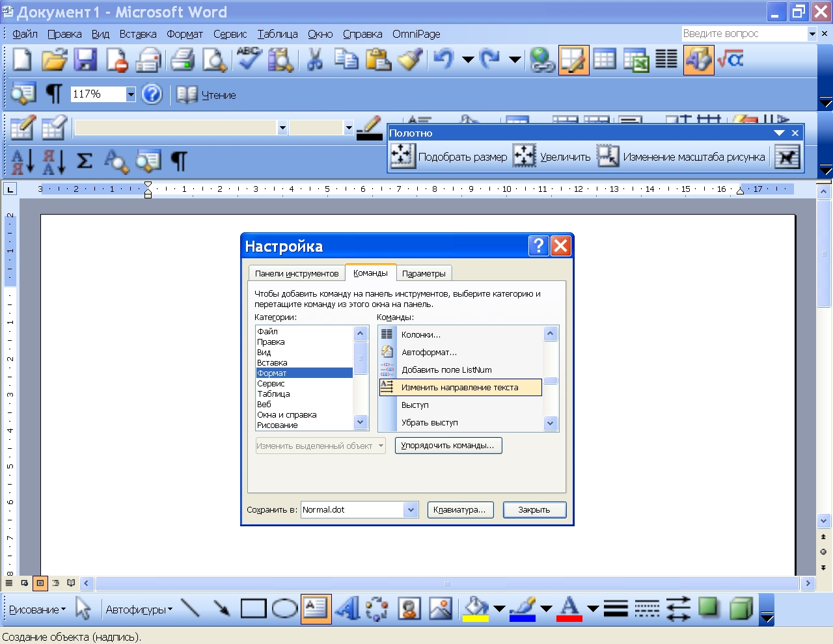This screenshot has width=833, height=644.
Task: Click Изменение масштаба рисунка button
Action: 681,157
